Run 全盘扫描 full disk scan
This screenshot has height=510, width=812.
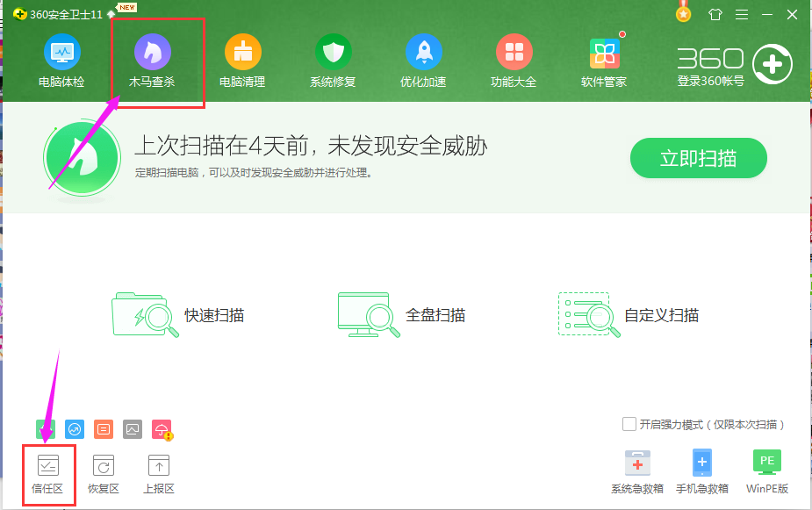[x=401, y=315]
